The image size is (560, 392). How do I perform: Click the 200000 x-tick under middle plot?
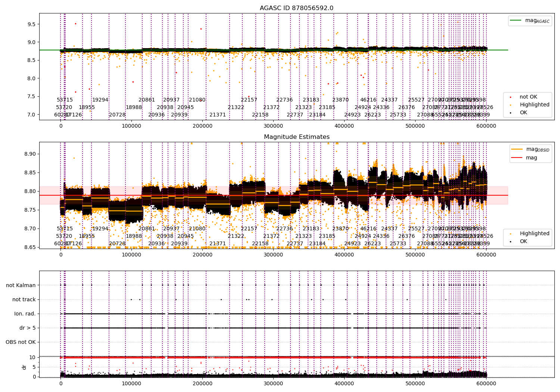tap(202, 255)
